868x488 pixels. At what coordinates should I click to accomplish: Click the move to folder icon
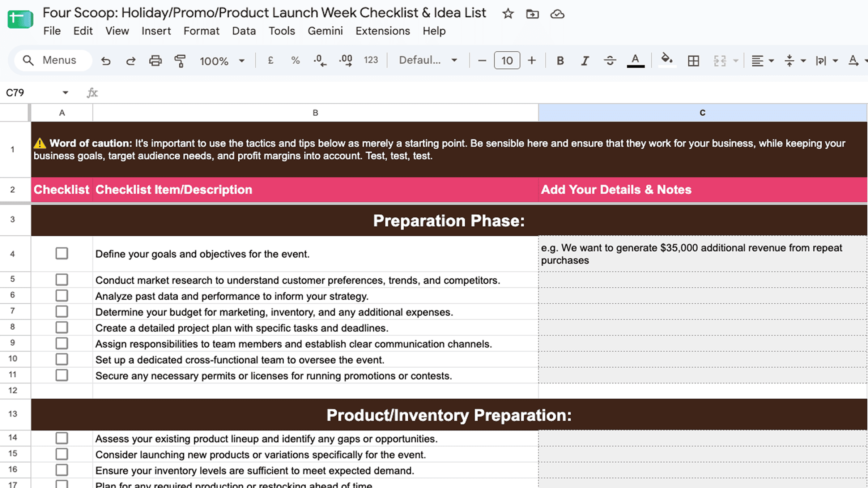(532, 14)
